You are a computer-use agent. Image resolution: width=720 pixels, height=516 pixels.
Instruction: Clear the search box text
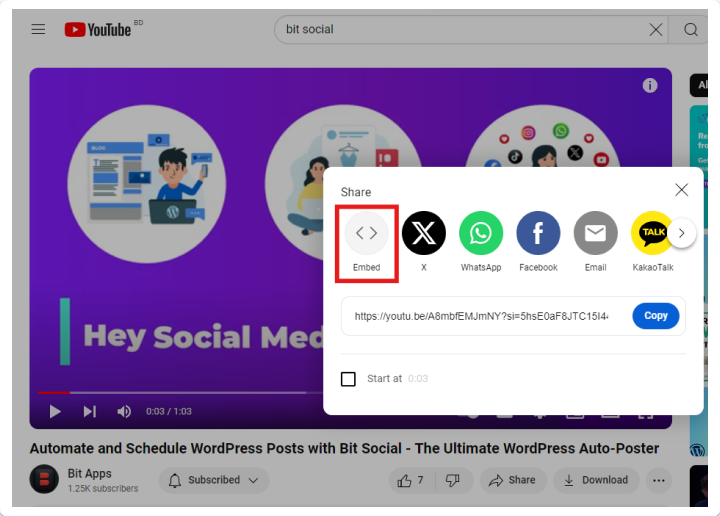click(x=655, y=30)
